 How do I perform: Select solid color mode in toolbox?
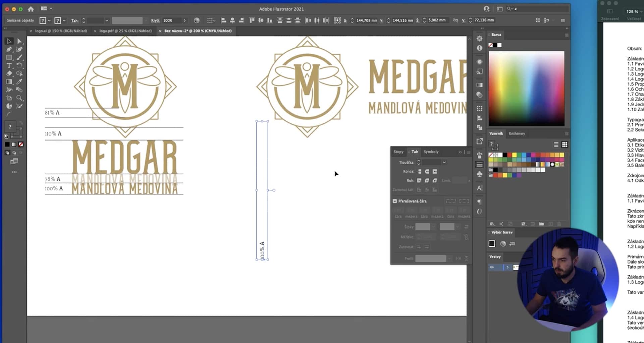[7, 145]
